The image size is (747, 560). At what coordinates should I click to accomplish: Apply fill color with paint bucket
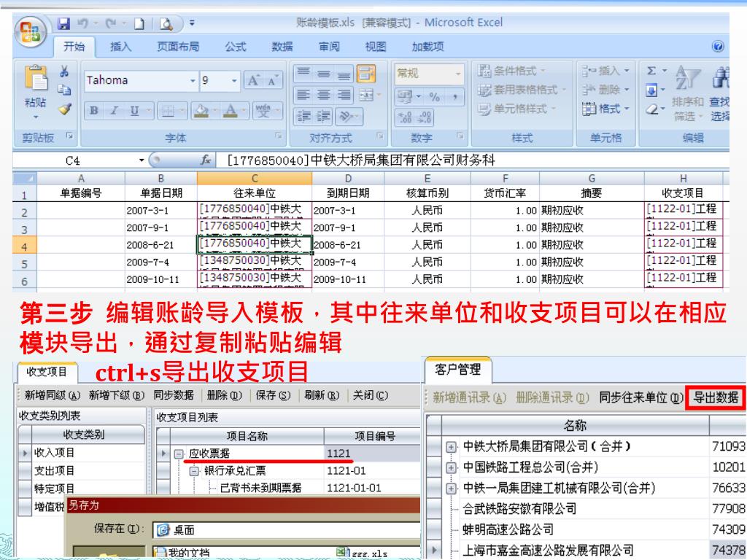click(202, 111)
